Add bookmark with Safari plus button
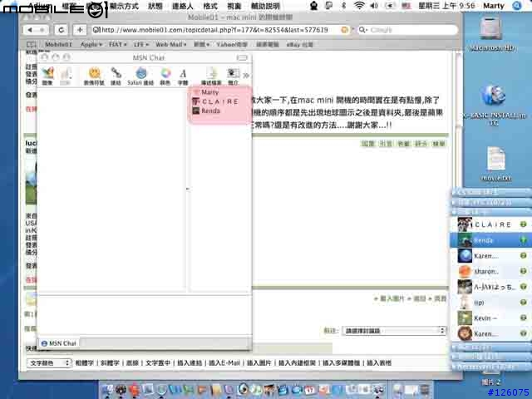 (80, 30)
